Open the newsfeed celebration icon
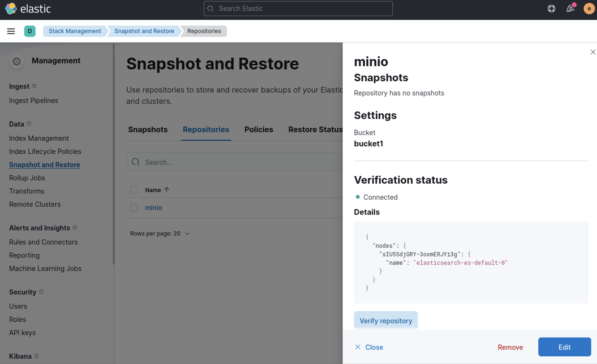 [x=570, y=9]
